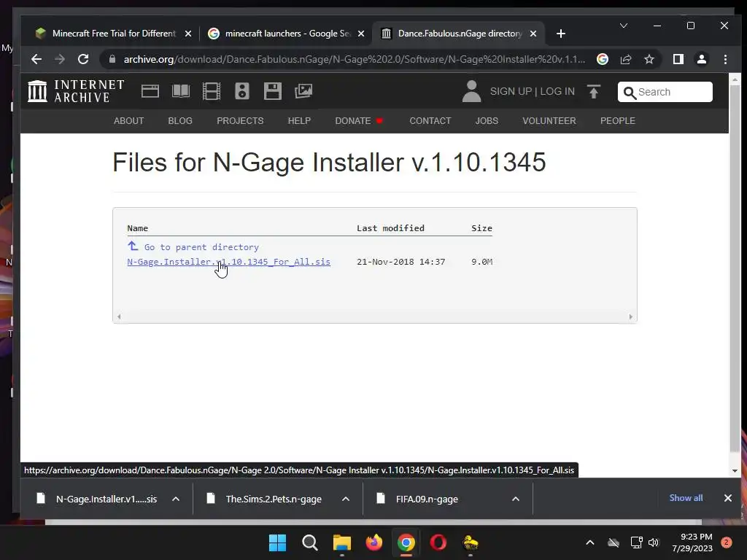Click the search magnifier in archive search box
Image resolution: width=747 pixels, height=560 pixels.
630,93
